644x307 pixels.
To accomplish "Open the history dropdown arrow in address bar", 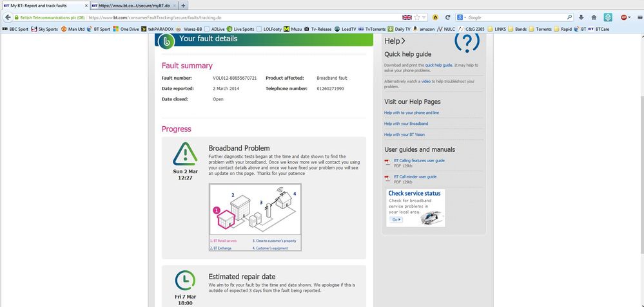I will click(424, 17).
